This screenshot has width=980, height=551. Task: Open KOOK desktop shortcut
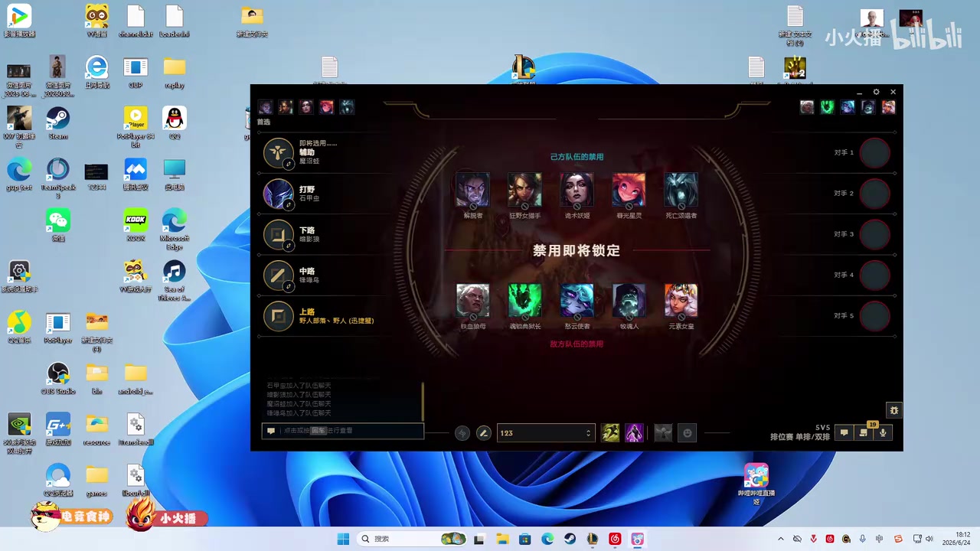click(136, 225)
